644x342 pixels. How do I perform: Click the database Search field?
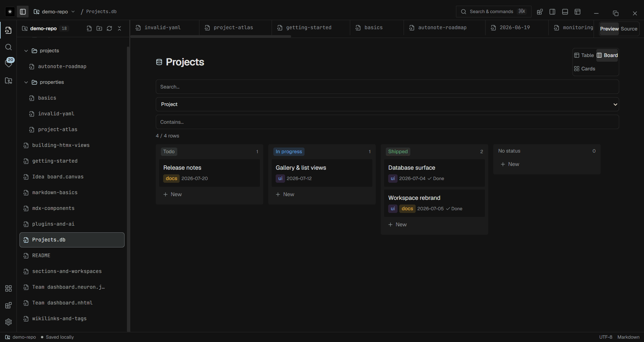pyautogui.click(x=387, y=87)
